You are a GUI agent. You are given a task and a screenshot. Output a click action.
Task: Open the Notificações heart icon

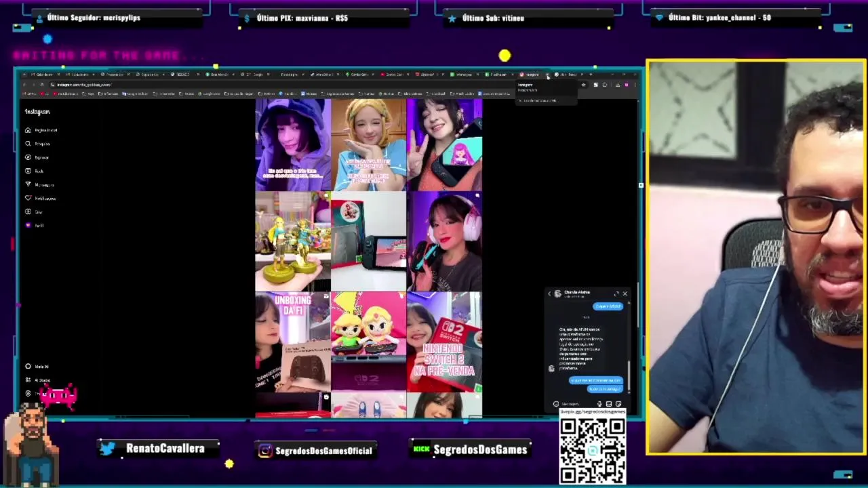point(28,198)
